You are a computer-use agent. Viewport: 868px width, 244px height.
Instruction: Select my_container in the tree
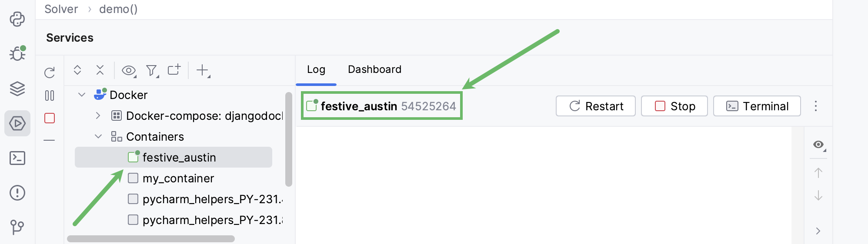coord(178,178)
